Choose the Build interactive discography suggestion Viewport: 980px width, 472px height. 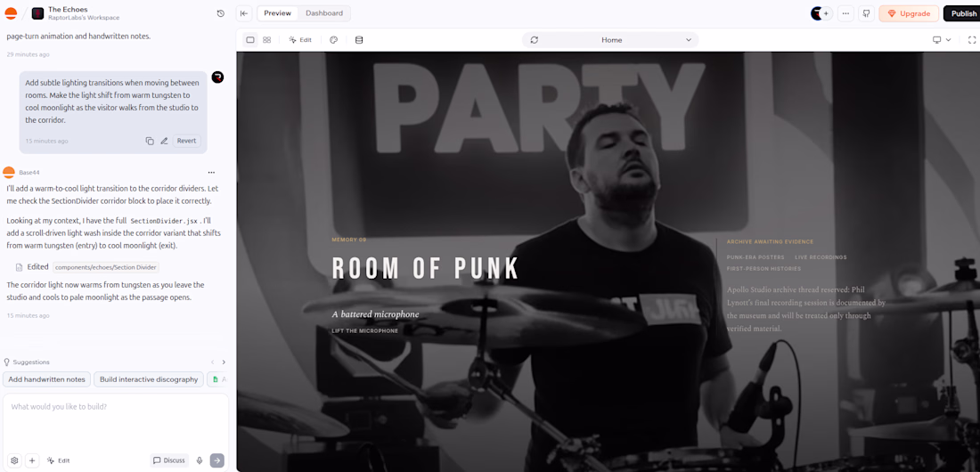(x=149, y=379)
